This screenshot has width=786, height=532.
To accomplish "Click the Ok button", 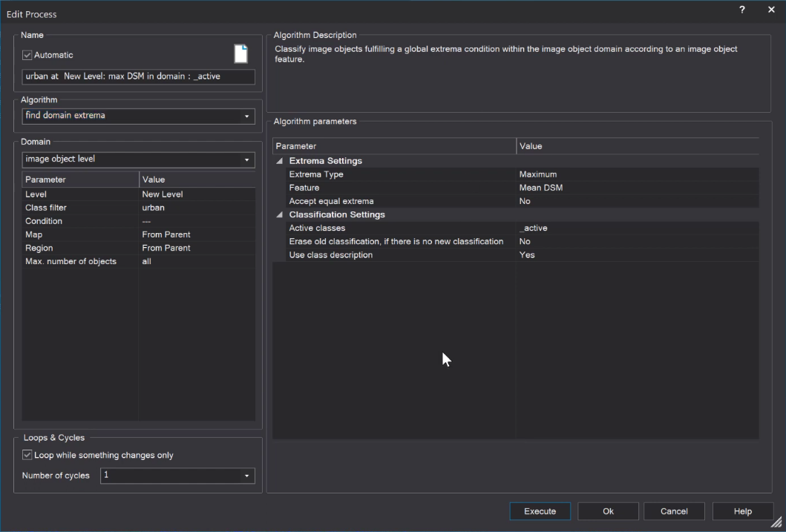I will (x=608, y=511).
